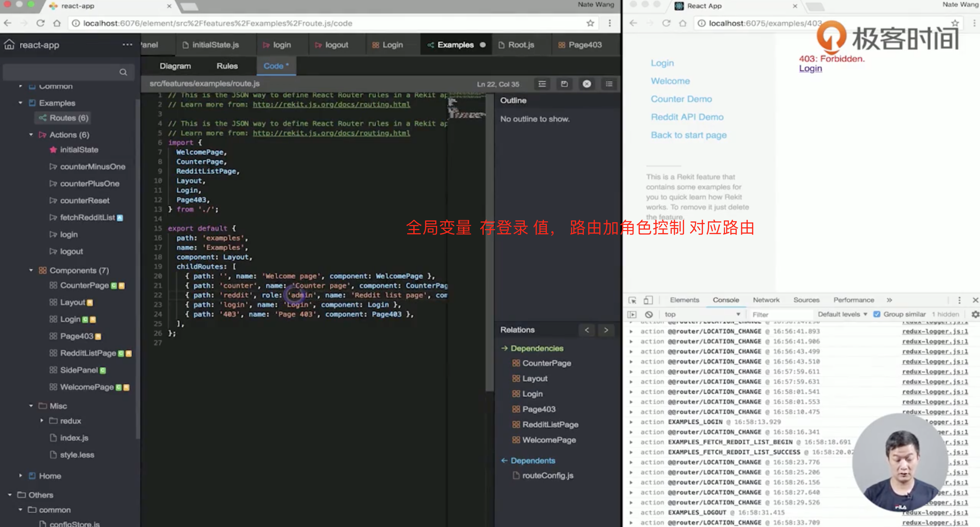Toggle the device toolbar icon in DevTools
Screen dimensions: 980x527
point(648,300)
